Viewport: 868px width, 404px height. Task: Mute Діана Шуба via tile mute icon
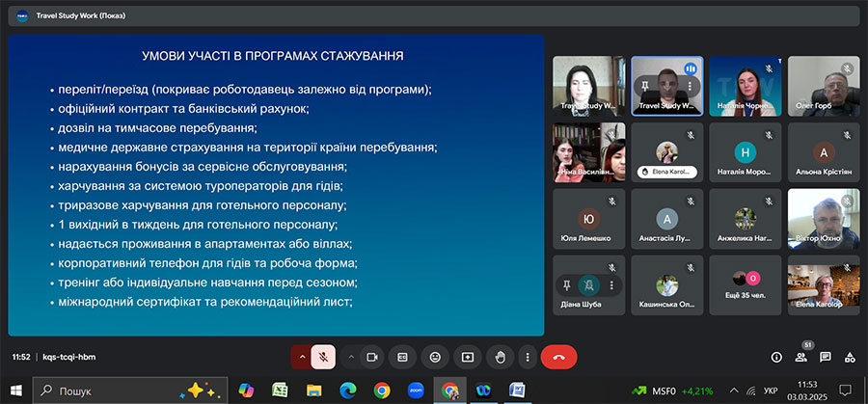coord(589,285)
